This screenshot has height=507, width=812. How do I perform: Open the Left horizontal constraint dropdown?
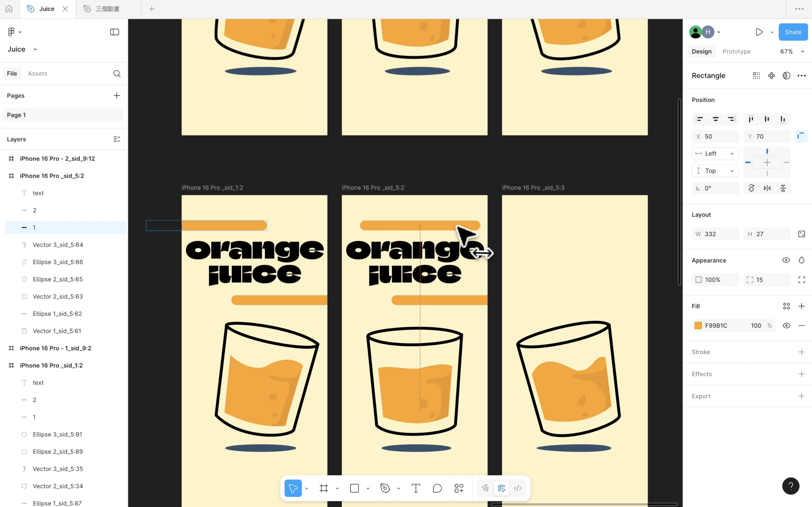(x=715, y=154)
